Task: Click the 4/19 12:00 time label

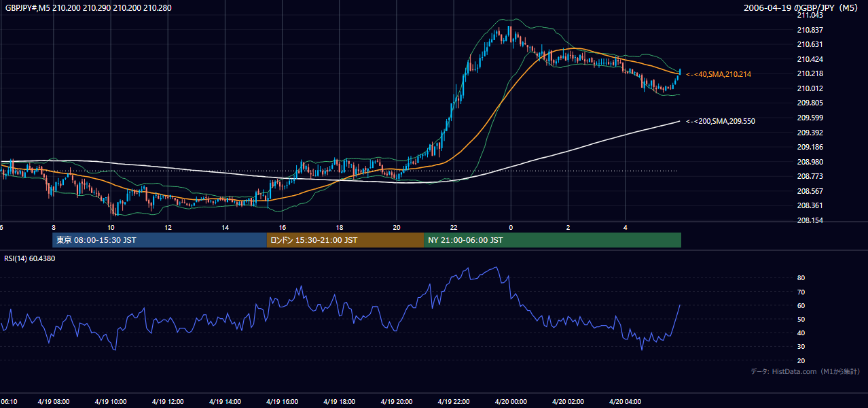Action: point(168,402)
